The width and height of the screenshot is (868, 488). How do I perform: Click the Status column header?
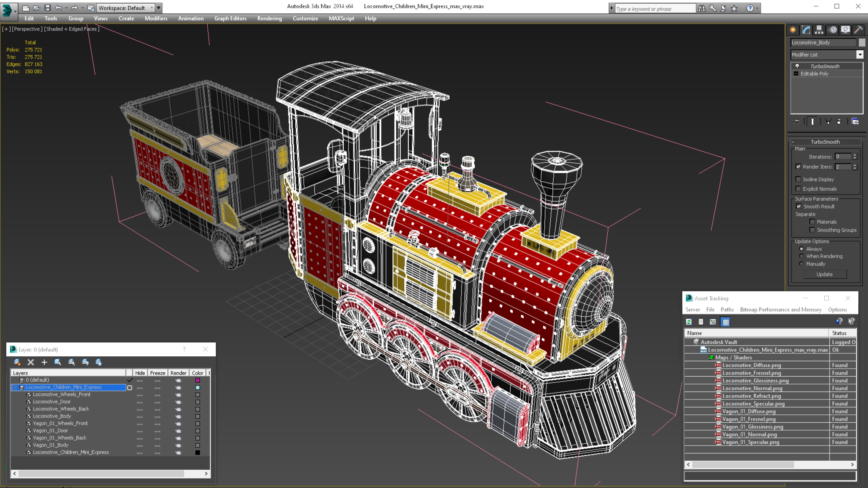pos(842,333)
